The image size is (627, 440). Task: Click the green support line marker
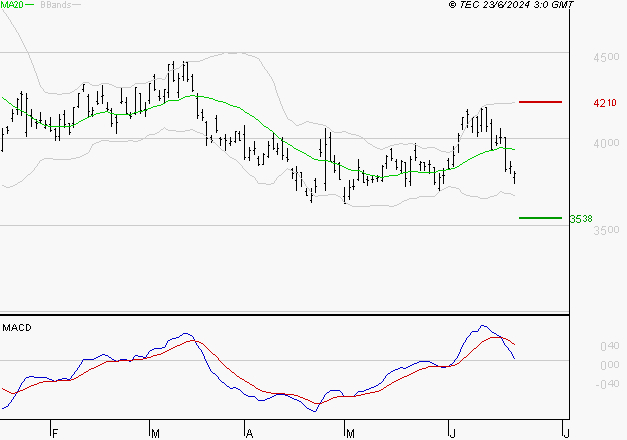point(540,218)
